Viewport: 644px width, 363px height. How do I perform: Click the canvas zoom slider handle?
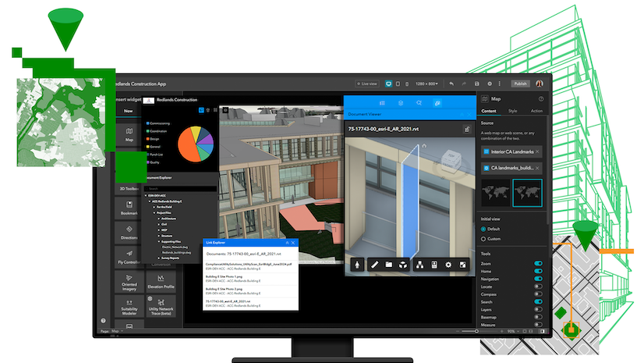tap(477, 331)
